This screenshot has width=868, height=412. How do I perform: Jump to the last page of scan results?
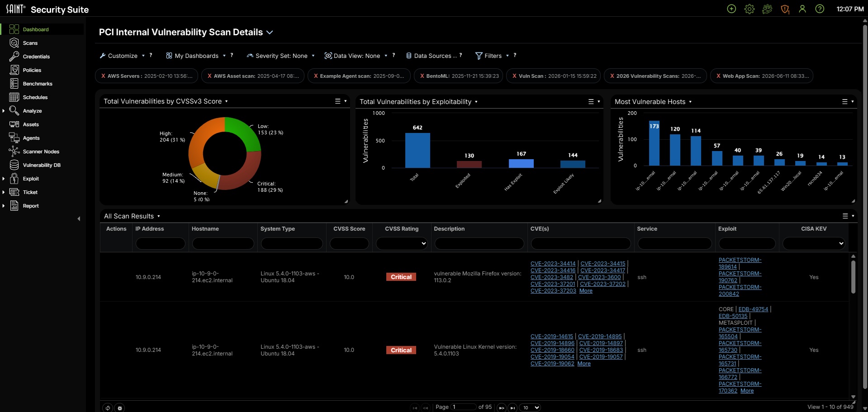(512, 408)
